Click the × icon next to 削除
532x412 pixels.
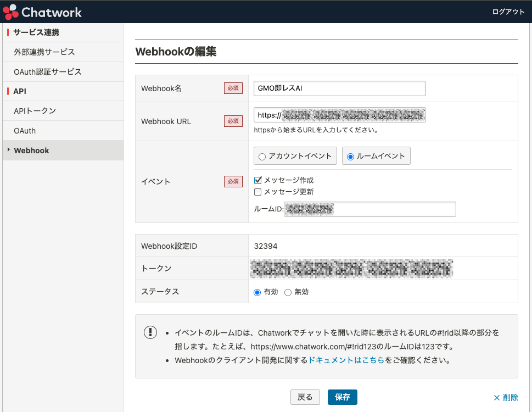[x=496, y=398]
